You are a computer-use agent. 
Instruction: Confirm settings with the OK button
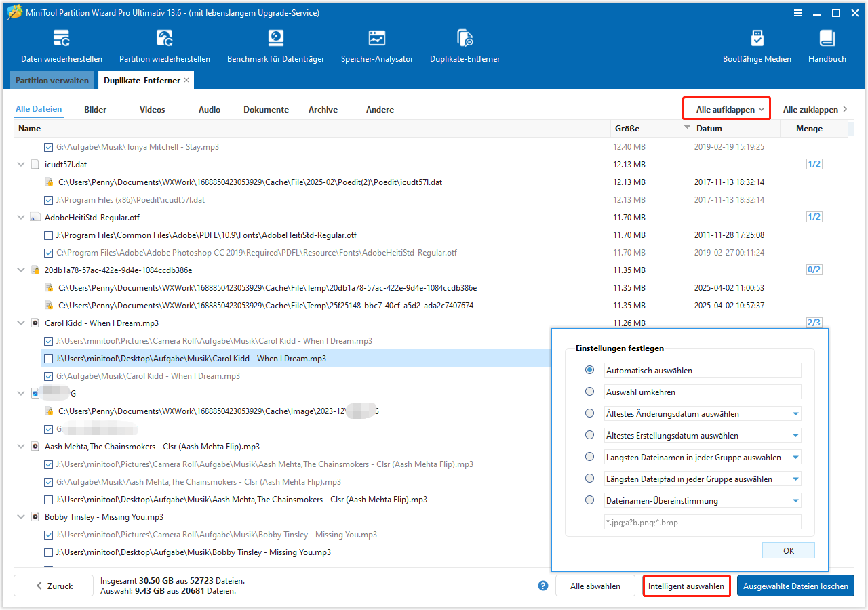(x=788, y=550)
